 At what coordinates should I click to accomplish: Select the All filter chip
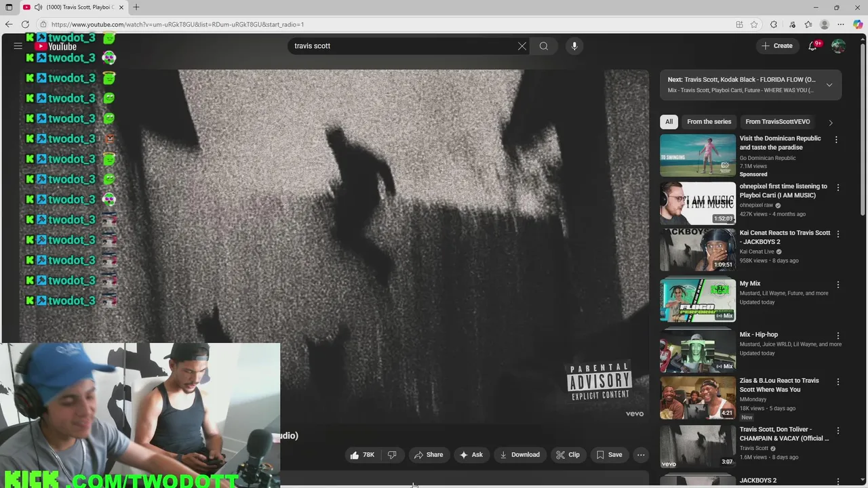click(x=669, y=122)
